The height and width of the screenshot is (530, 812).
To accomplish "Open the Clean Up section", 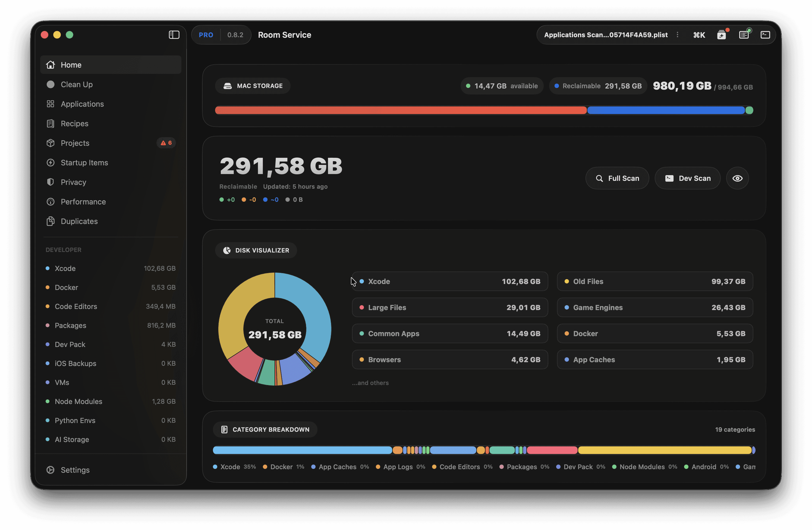I will [x=77, y=84].
